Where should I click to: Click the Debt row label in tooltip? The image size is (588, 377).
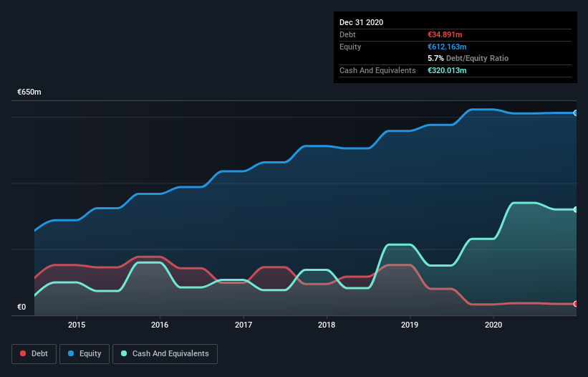(347, 34)
